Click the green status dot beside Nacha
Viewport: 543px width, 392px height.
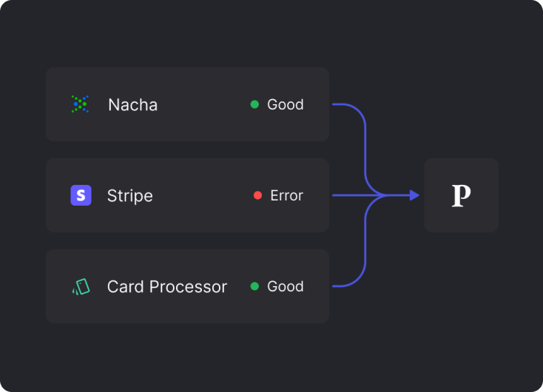(254, 104)
